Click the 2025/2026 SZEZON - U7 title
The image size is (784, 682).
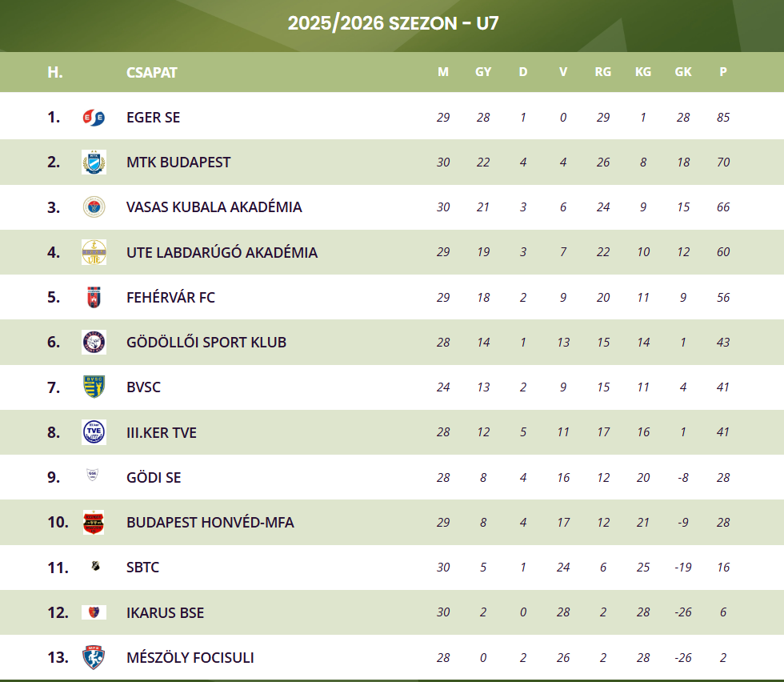click(393, 23)
